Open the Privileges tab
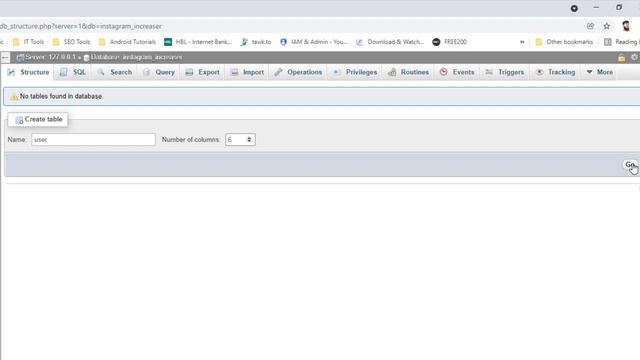 point(355,72)
